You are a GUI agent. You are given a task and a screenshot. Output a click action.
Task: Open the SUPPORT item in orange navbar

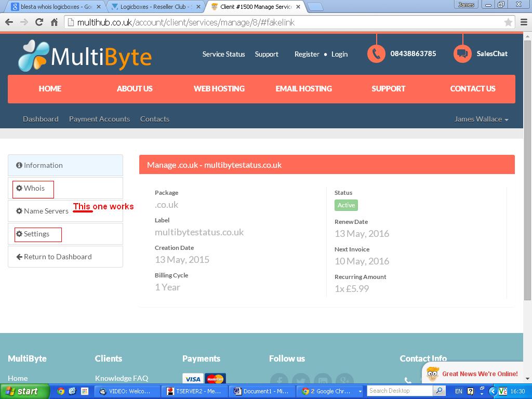coord(389,88)
